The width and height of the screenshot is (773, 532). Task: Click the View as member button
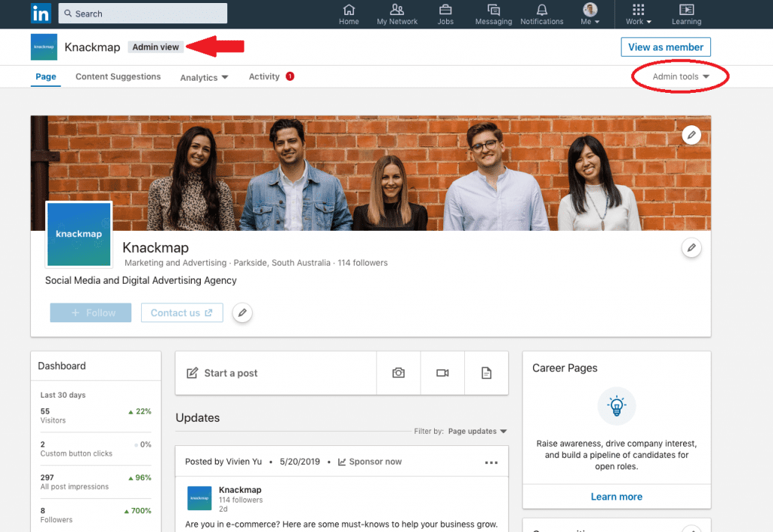point(666,47)
